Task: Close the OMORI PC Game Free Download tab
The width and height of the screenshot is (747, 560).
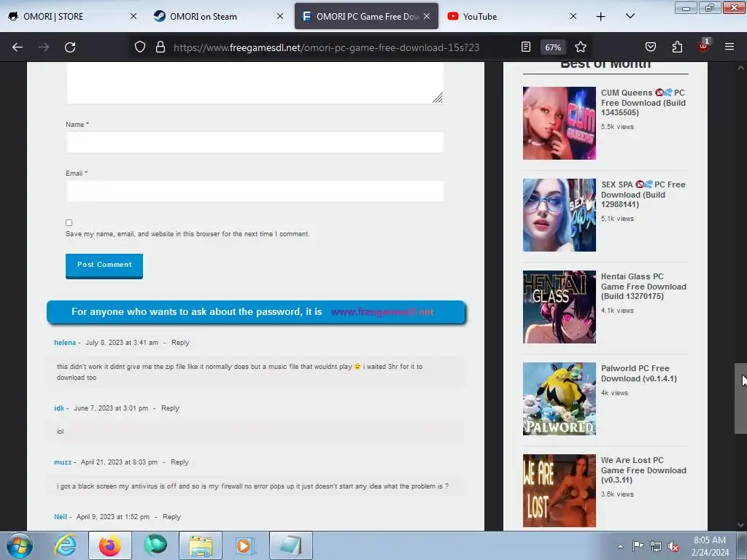Action: point(427,16)
